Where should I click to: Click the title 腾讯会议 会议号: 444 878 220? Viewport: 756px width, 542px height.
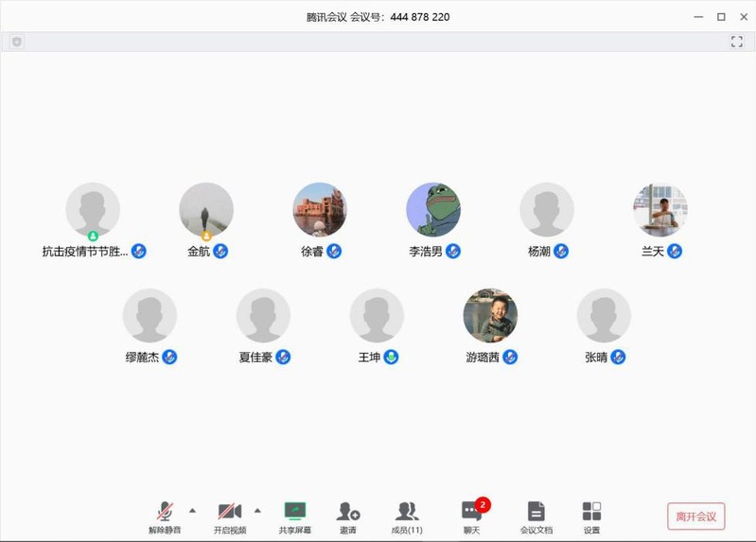[x=378, y=17]
